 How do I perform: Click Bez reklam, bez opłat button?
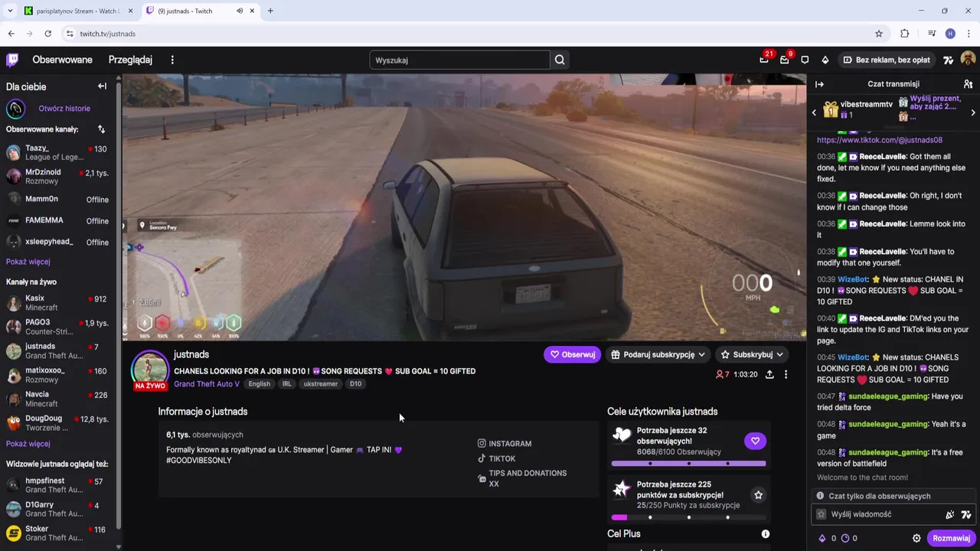[887, 60]
